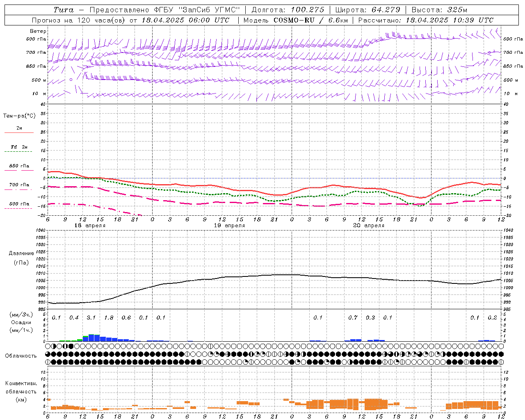Click the forecast start "18.04.2025 06:00 UTC"

pos(185,20)
